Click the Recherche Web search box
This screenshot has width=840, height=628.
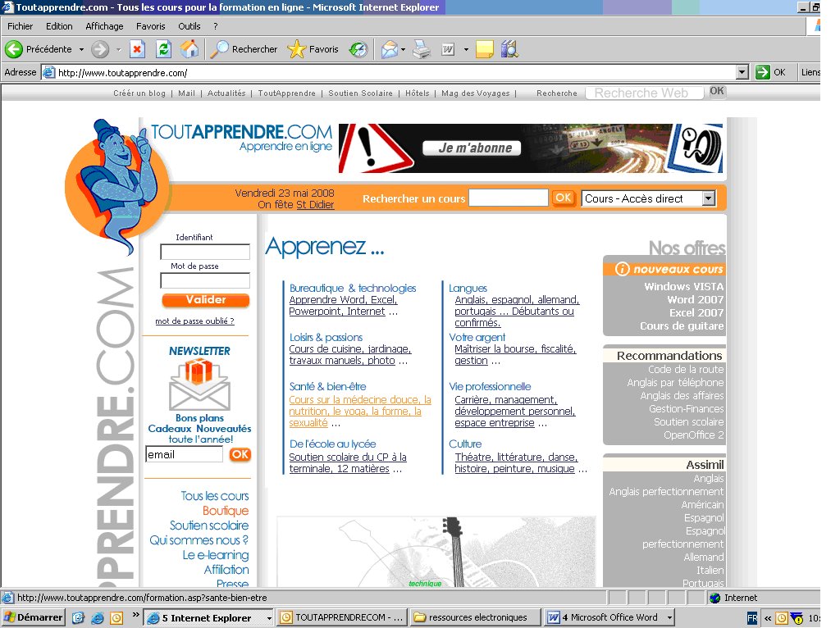(x=645, y=93)
